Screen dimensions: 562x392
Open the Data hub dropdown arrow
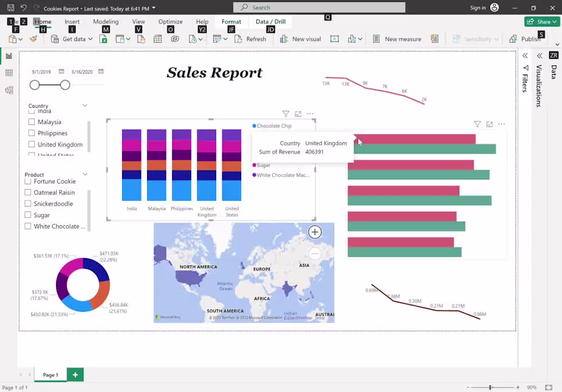coord(128,39)
